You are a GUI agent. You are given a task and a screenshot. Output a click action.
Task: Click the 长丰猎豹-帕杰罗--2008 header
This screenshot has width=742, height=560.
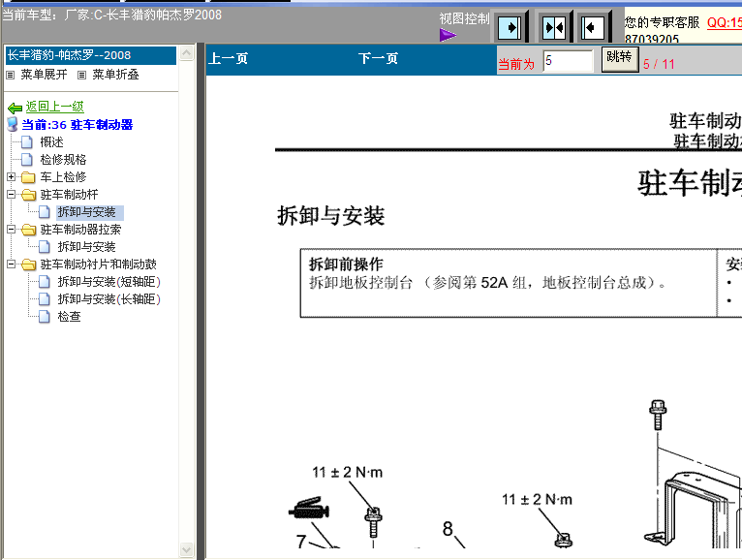pos(90,55)
